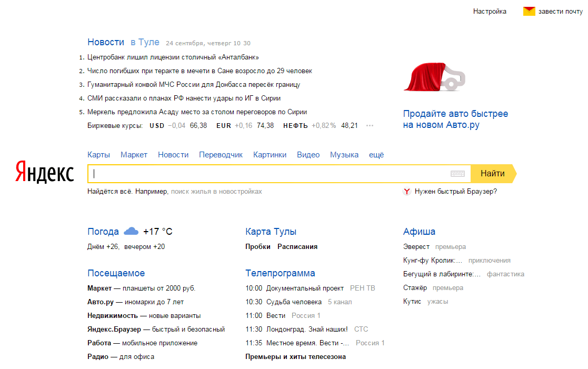Viewport: 588px width, 369px height.
Task: Open the Настройка settings menu
Action: [490, 12]
